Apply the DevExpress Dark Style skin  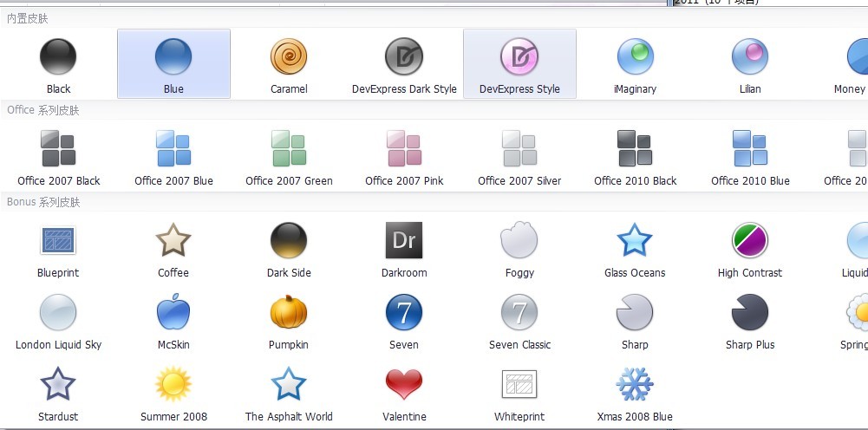click(x=404, y=57)
